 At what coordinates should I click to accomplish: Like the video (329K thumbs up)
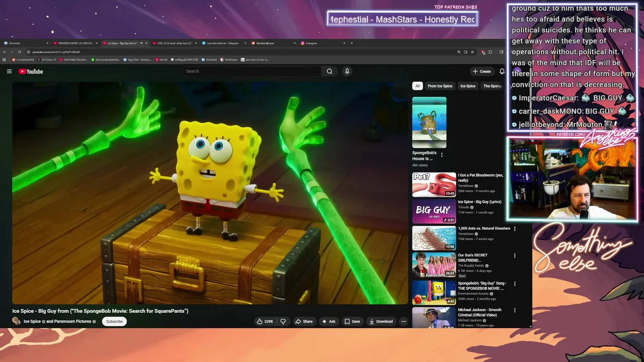[x=265, y=321]
